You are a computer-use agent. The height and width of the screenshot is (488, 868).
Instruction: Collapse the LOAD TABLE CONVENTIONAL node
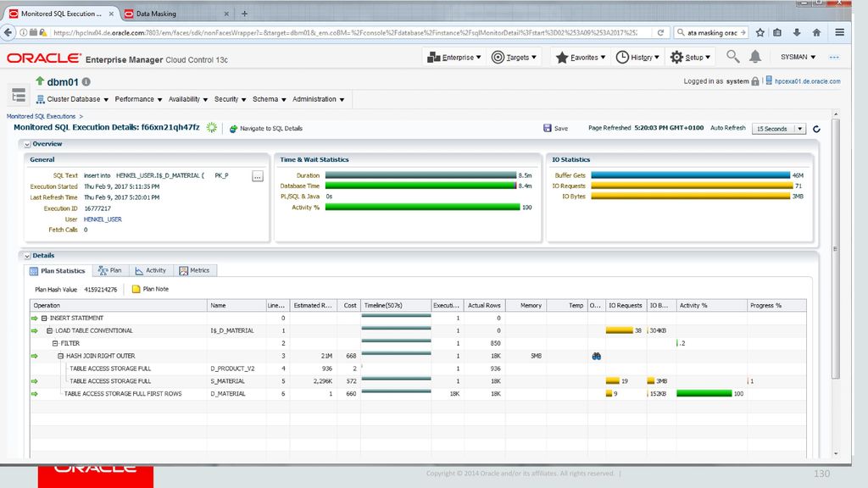(x=49, y=331)
